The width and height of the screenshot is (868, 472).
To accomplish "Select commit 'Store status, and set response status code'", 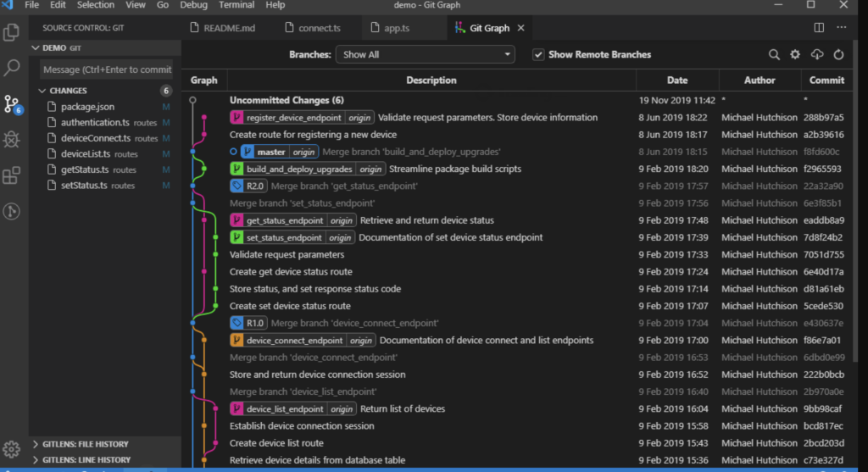I will coord(518,289).
